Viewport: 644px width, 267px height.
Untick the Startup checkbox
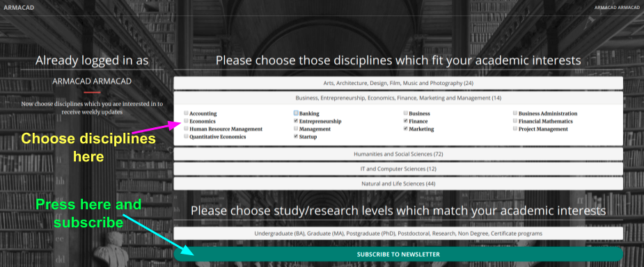(296, 136)
